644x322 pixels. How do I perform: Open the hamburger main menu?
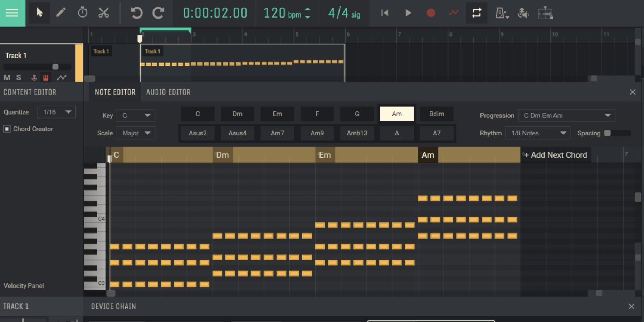tap(12, 13)
